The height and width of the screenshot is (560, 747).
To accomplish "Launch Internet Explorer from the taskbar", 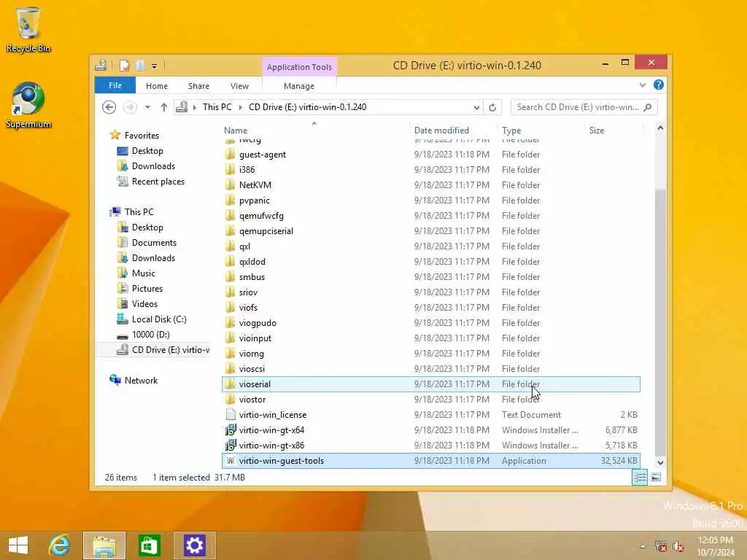I will click(60, 545).
